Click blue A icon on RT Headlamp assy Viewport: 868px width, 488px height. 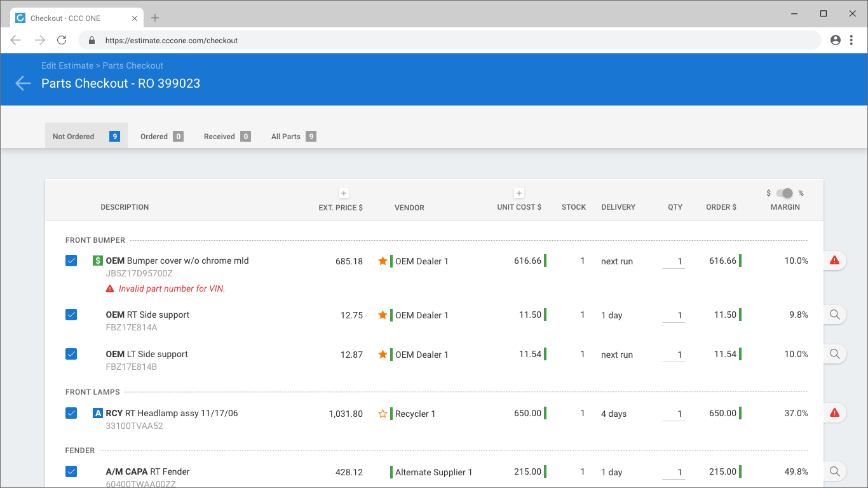pos(97,413)
